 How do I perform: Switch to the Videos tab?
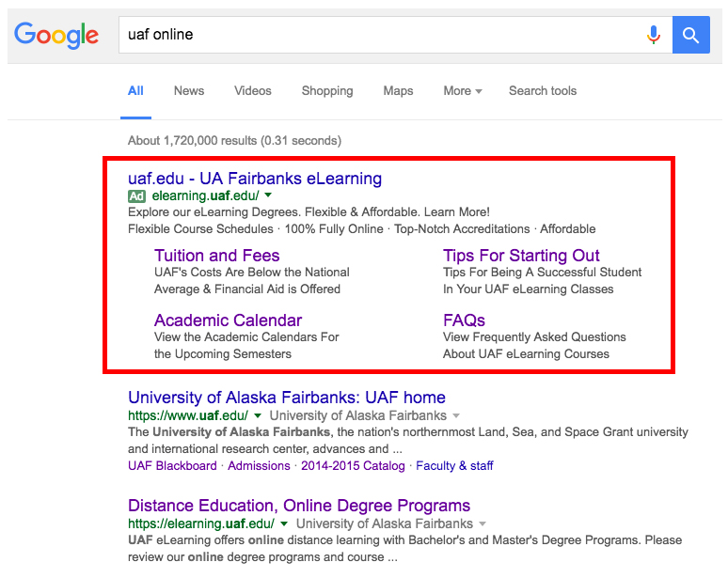(253, 91)
